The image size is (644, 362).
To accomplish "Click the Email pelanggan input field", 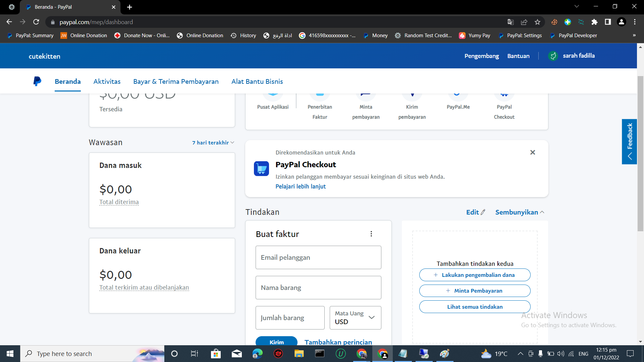I will tap(318, 257).
